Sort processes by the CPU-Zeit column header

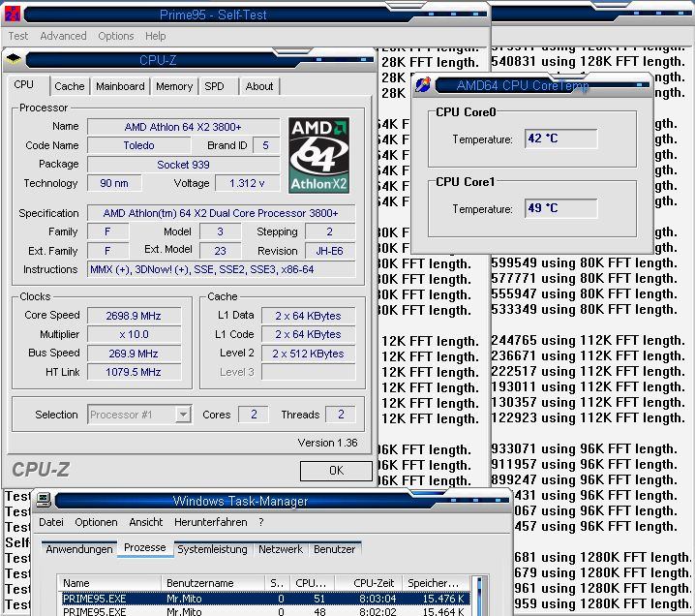(x=369, y=583)
